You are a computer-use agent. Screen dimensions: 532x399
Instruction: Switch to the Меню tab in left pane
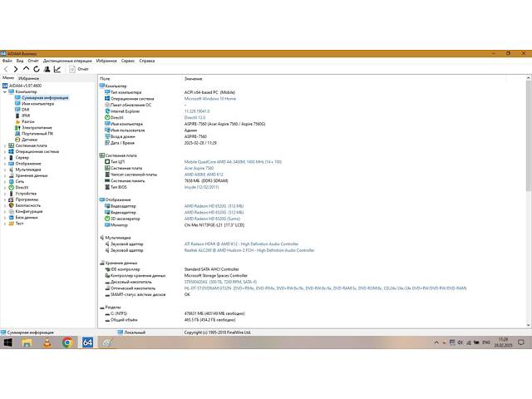(8, 78)
